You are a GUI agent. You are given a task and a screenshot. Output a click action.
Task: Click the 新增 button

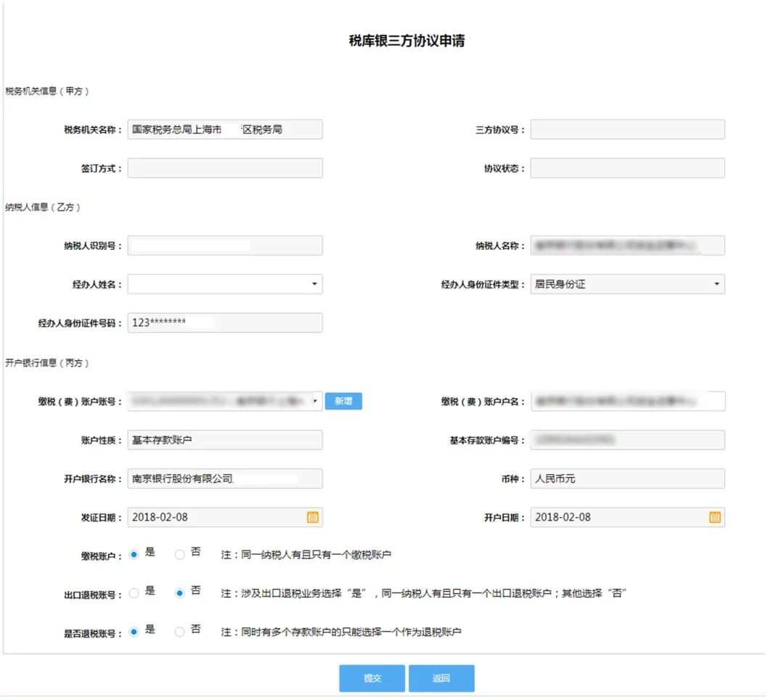tap(343, 401)
